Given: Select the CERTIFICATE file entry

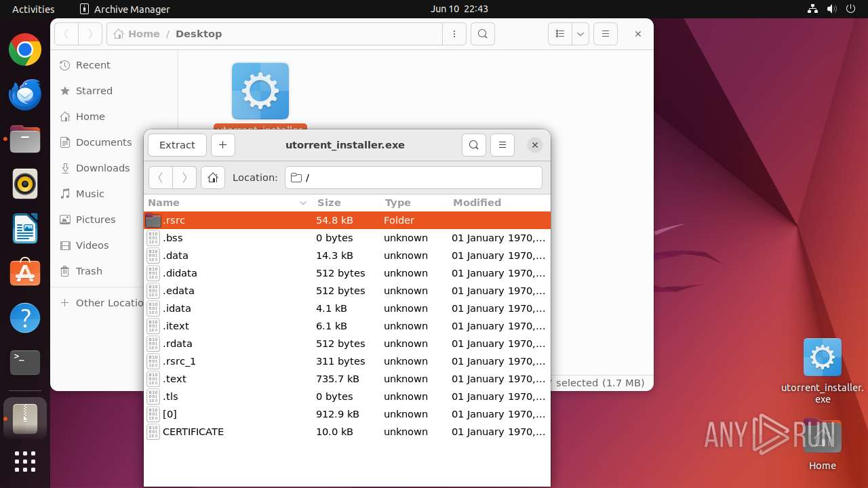Looking at the screenshot, I should [x=347, y=432].
